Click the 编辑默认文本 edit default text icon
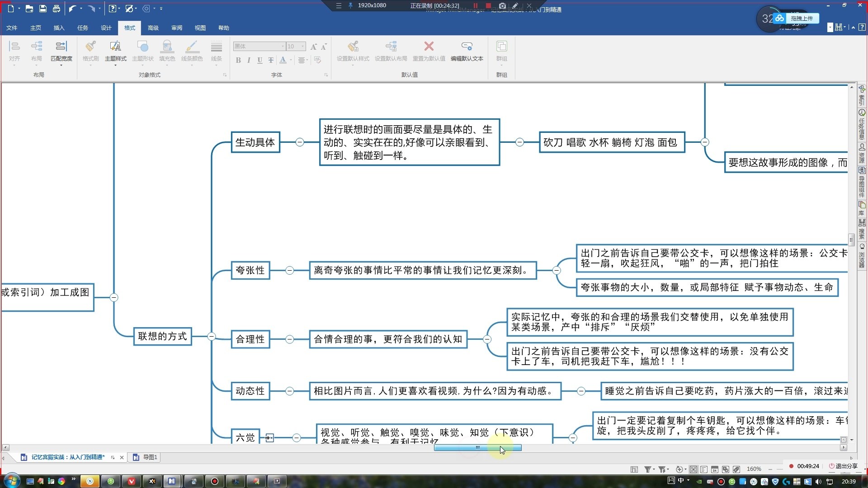Image resolution: width=868 pixels, height=488 pixels. [x=467, y=47]
